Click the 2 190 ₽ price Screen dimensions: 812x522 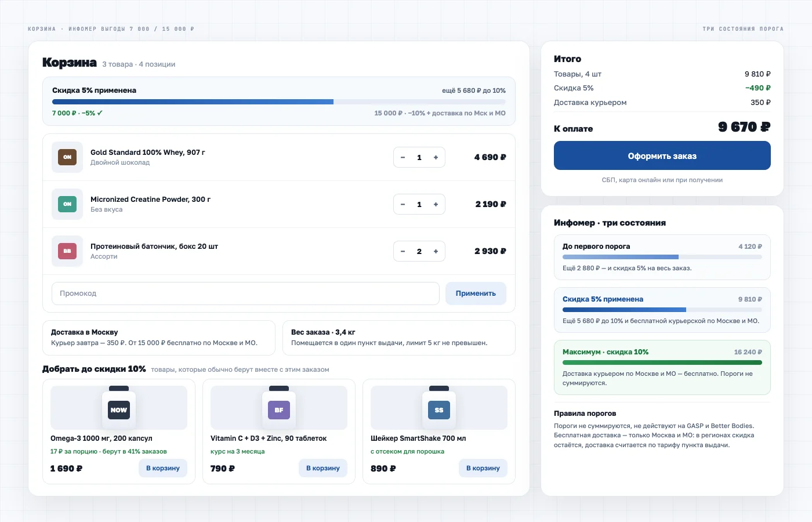point(491,204)
